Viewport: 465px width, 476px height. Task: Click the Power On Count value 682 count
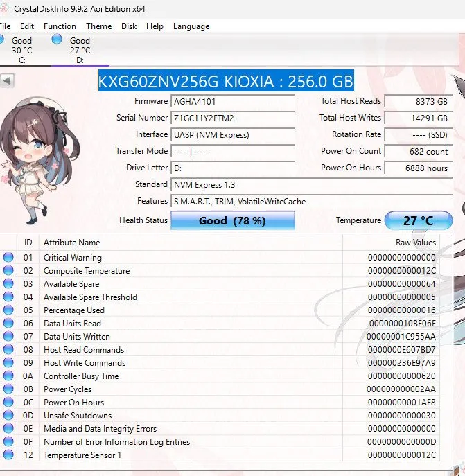(x=419, y=152)
